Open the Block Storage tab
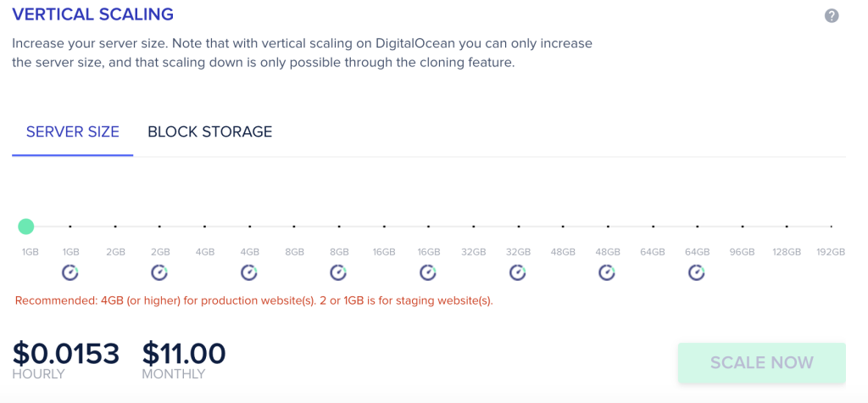868x403 pixels. tap(209, 132)
